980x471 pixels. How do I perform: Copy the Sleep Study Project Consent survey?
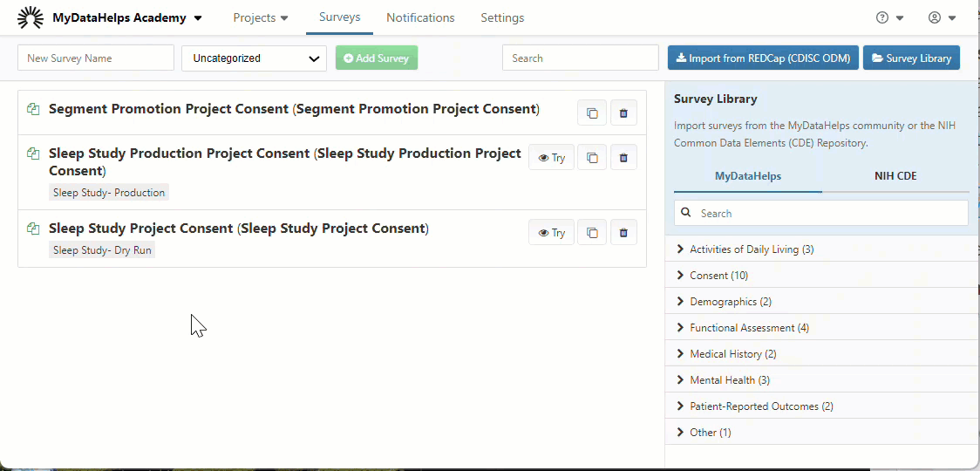point(592,233)
